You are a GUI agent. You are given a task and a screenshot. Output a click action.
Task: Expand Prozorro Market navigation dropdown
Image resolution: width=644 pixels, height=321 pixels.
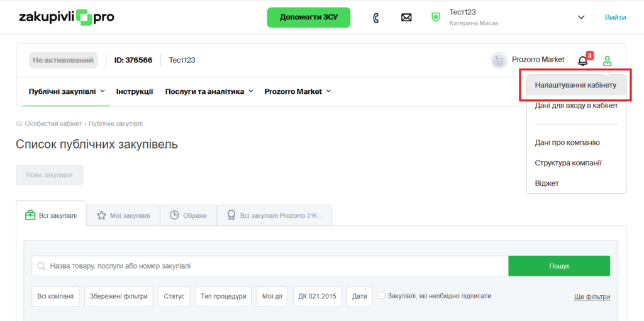click(x=297, y=91)
